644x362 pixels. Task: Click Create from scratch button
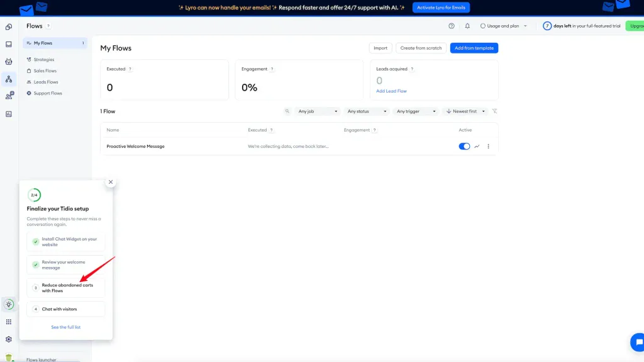(x=421, y=48)
